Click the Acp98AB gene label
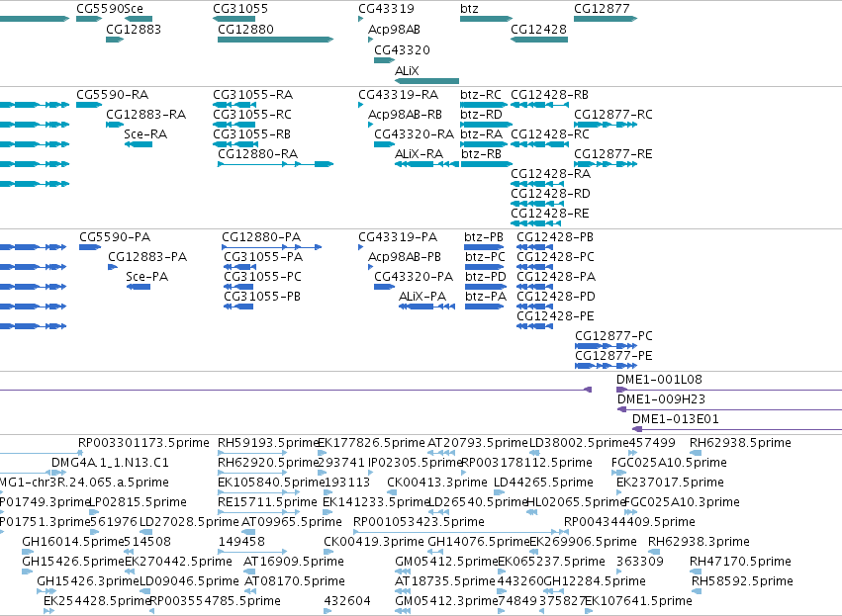The image size is (842, 616). click(x=394, y=29)
